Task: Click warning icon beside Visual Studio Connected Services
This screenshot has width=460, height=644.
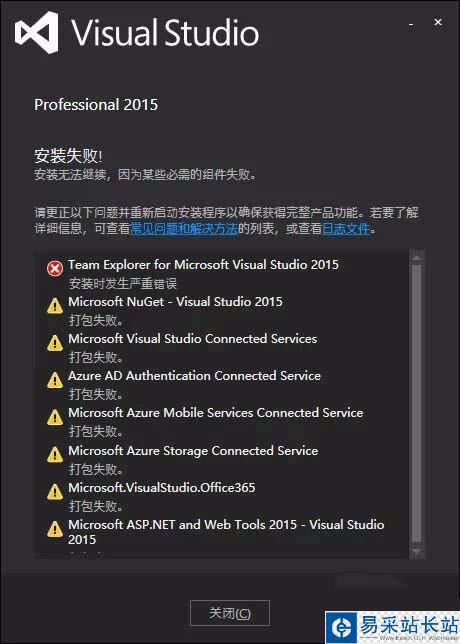Action: click(x=55, y=343)
